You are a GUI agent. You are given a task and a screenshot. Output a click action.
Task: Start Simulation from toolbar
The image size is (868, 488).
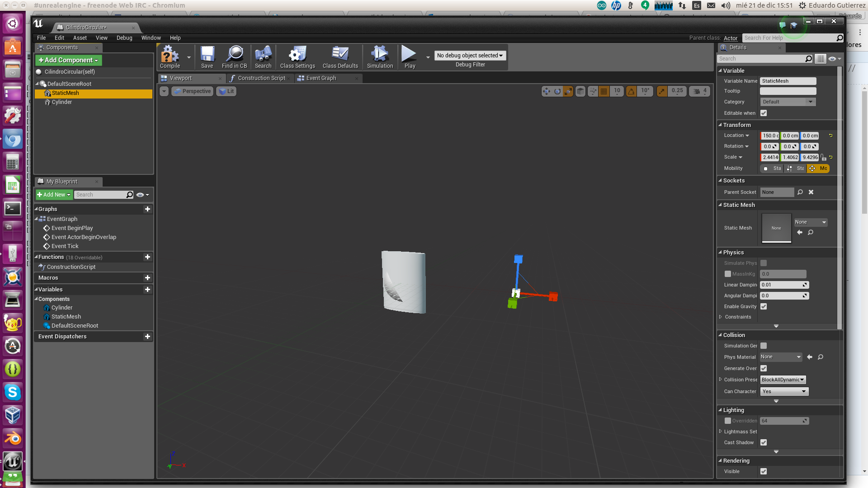point(380,57)
